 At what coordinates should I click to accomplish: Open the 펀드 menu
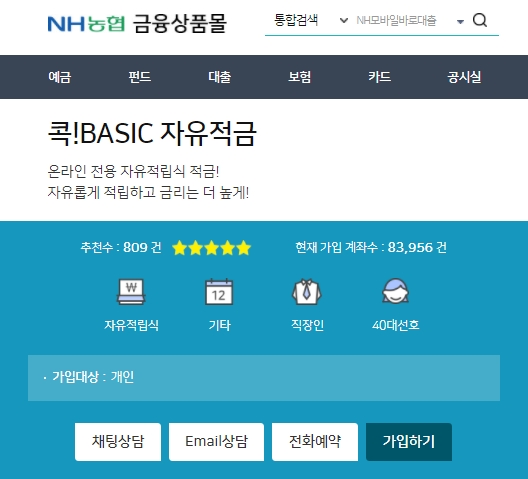pos(140,77)
